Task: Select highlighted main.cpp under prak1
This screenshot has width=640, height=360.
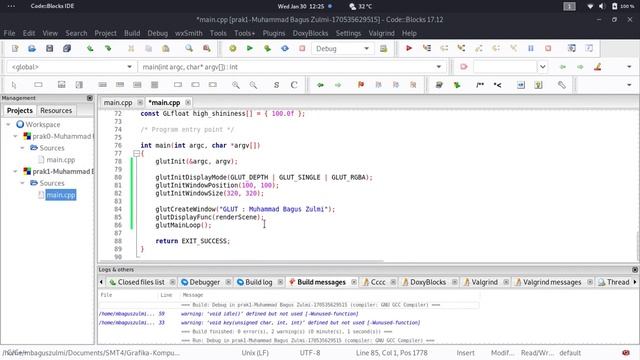Action: [x=61, y=195]
